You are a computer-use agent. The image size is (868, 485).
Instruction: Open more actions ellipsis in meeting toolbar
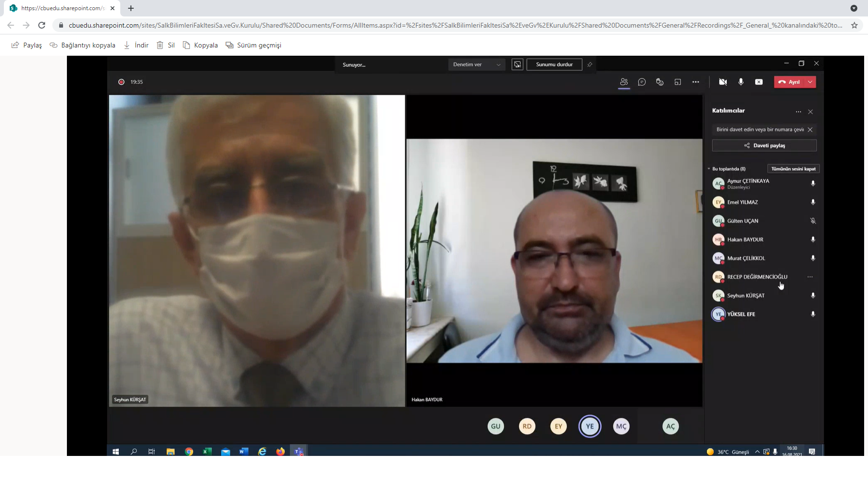(x=695, y=82)
